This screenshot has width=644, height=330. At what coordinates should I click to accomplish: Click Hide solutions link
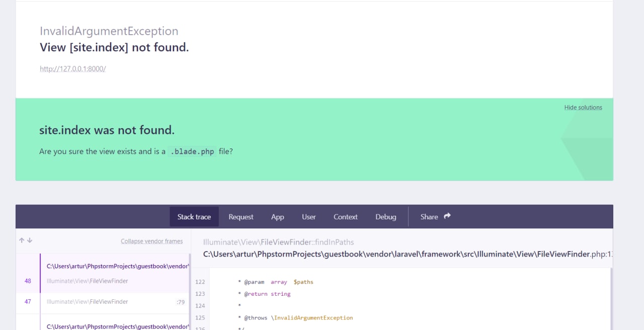pyautogui.click(x=583, y=108)
